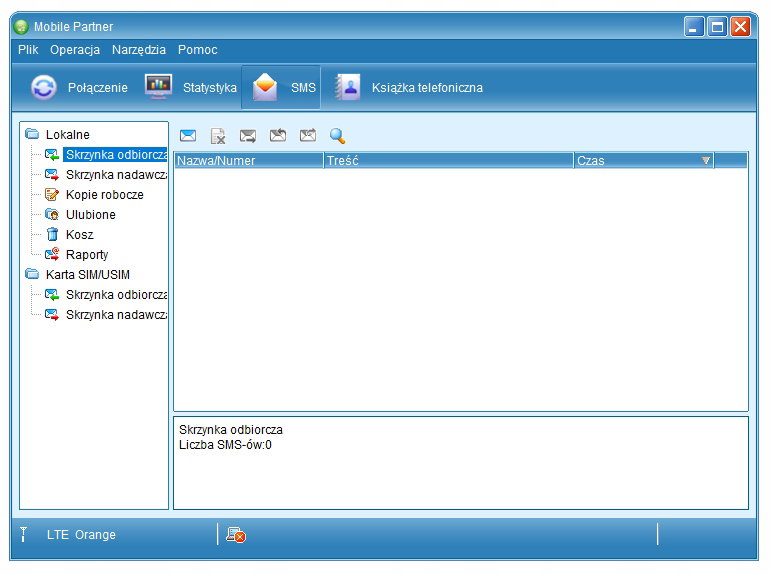Collapse the Karta SIM/USIM tree node
The height and width of the screenshot is (574, 771).
tap(32, 275)
